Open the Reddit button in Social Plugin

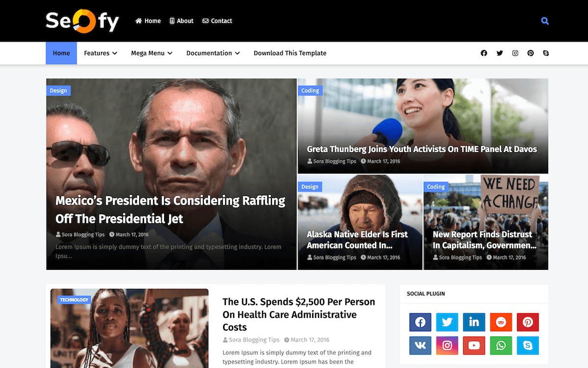pos(501,322)
